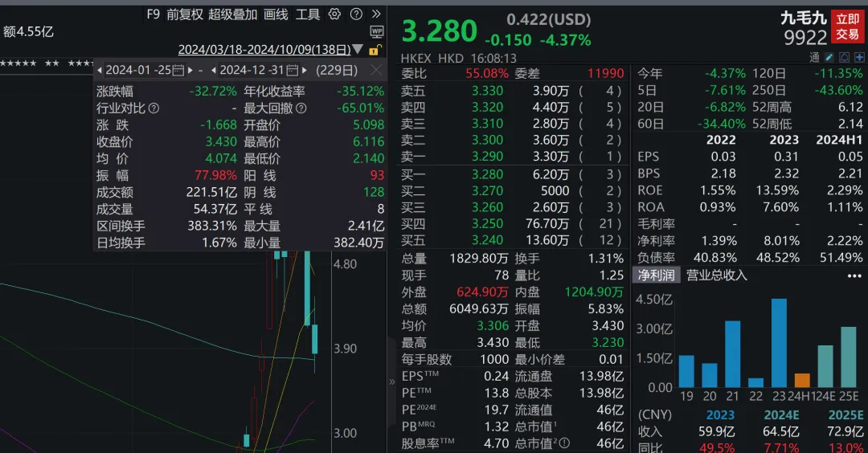This screenshot has width=868, height=453.
Task: Select 卖一 ask price 3.290
Action: point(487,157)
